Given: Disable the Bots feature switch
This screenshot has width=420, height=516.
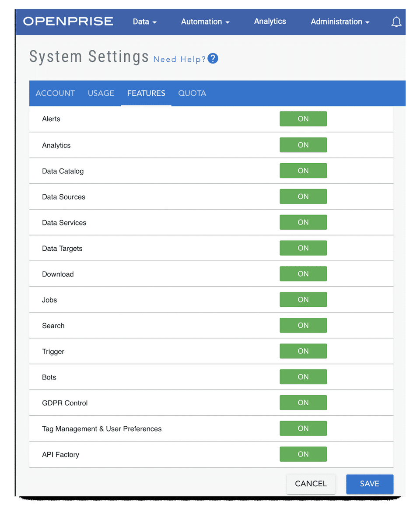Looking at the screenshot, I should coord(303,377).
